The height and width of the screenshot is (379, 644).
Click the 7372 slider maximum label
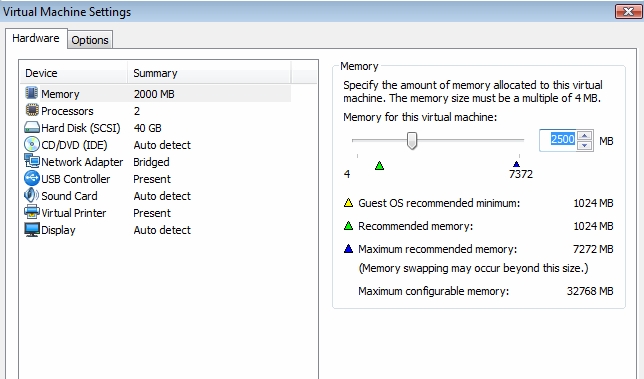(x=521, y=174)
